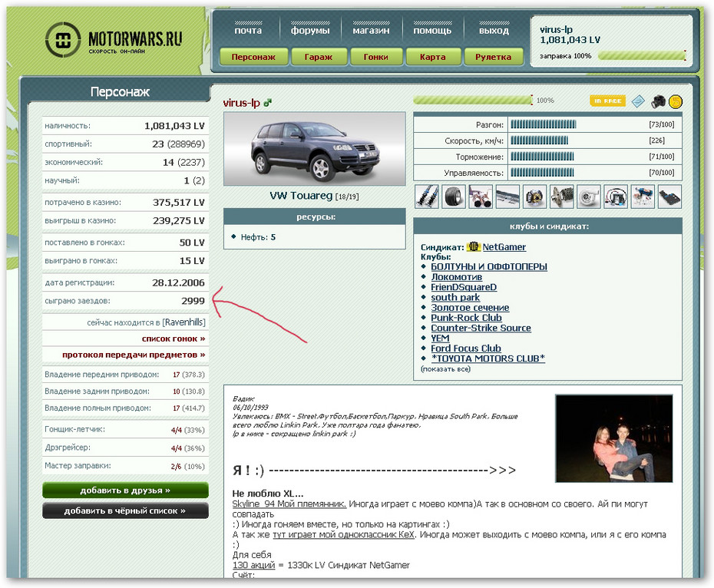
Task: Click the envelope send-message icon
Action: (638, 101)
